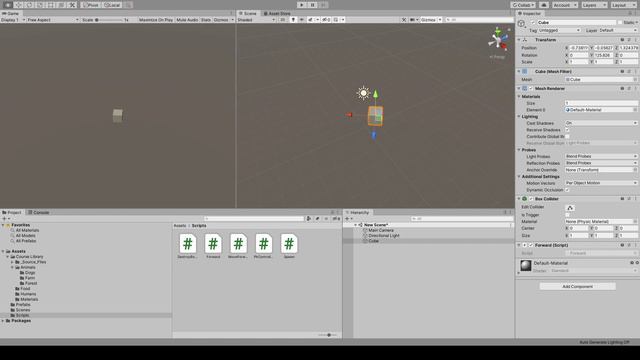The image size is (640, 360).
Task: Select the Move tool in top toolbar
Action: (x=19, y=5)
